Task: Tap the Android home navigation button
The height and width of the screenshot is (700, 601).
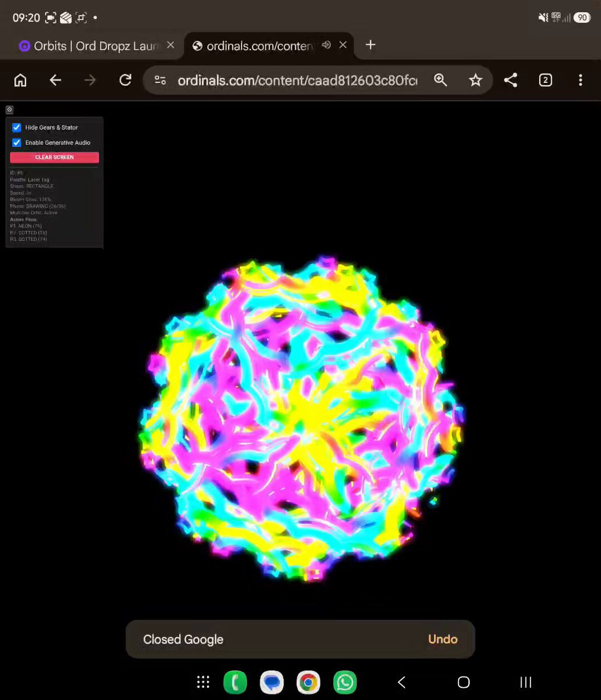Action: [463, 682]
